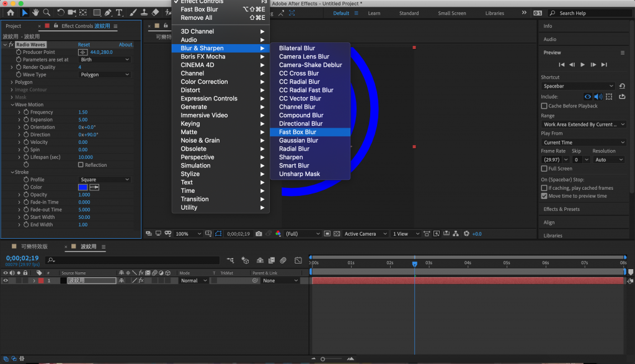The image size is (635, 364).
Task: Jump to last frame in Preview
Action: 604,64
